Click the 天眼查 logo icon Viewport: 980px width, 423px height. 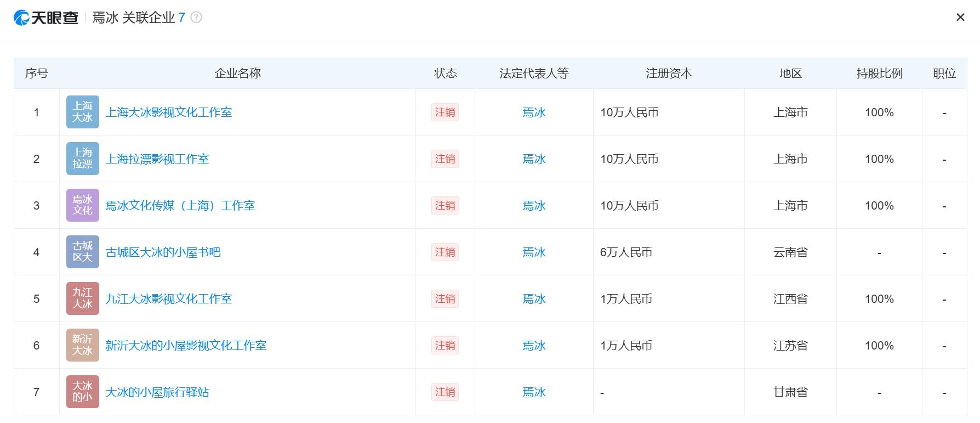click(21, 18)
